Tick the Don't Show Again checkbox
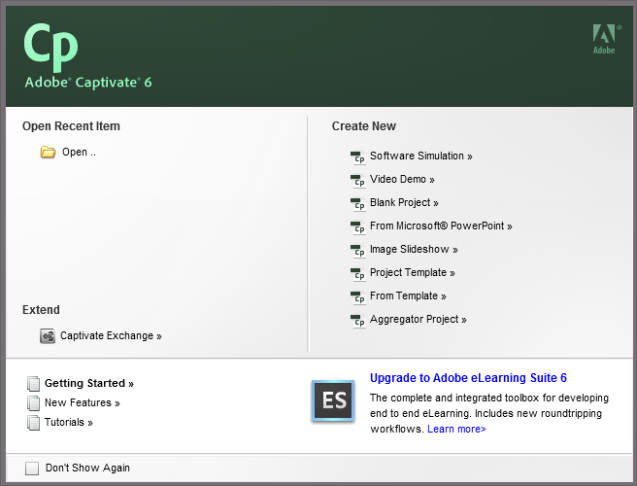 (x=32, y=468)
